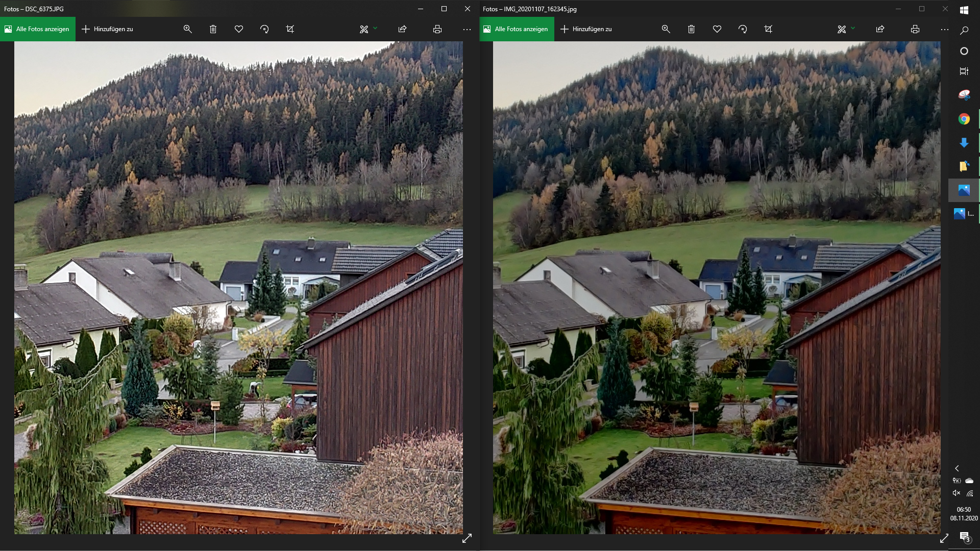This screenshot has width=980, height=551.
Task: Open crop tool in DSC_6375 window
Action: coord(290,29)
